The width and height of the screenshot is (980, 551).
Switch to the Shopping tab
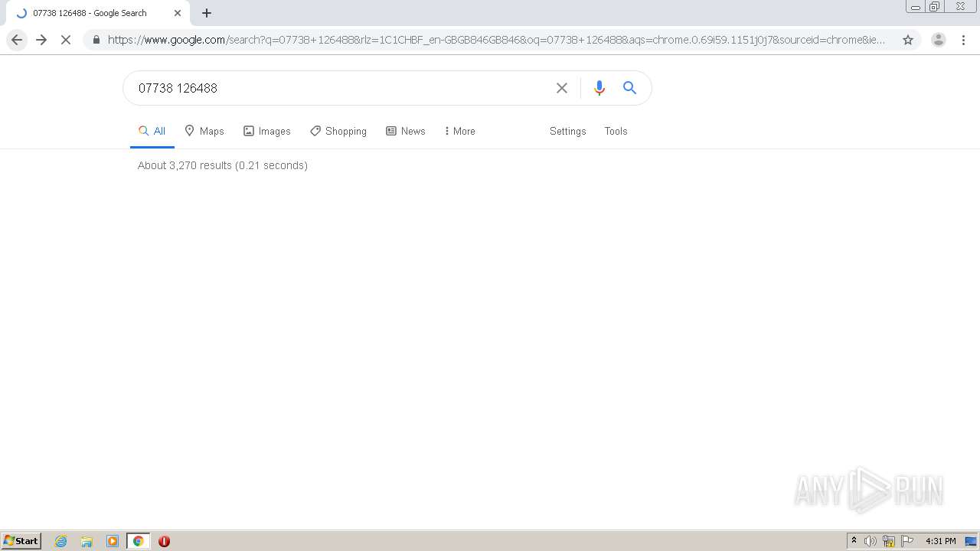click(338, 131)
